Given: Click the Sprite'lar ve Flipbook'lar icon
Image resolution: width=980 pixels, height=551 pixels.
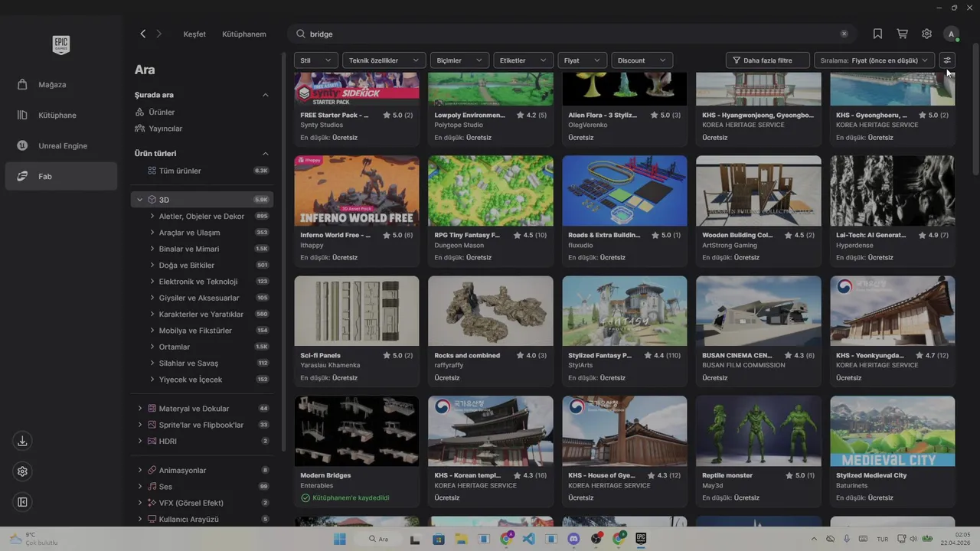Looking at the screenshot, I should [152, 425].
